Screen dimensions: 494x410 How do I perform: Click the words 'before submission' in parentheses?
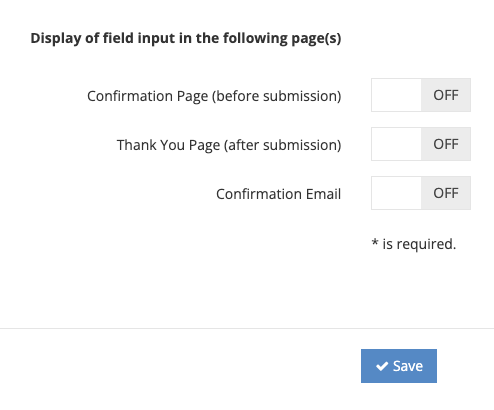click(x=276, y=96)
